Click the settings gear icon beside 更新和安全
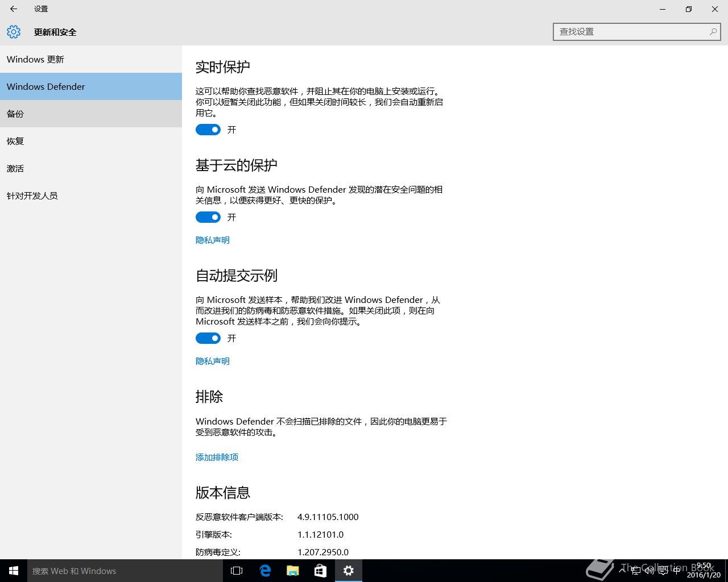 pos(14,32)
